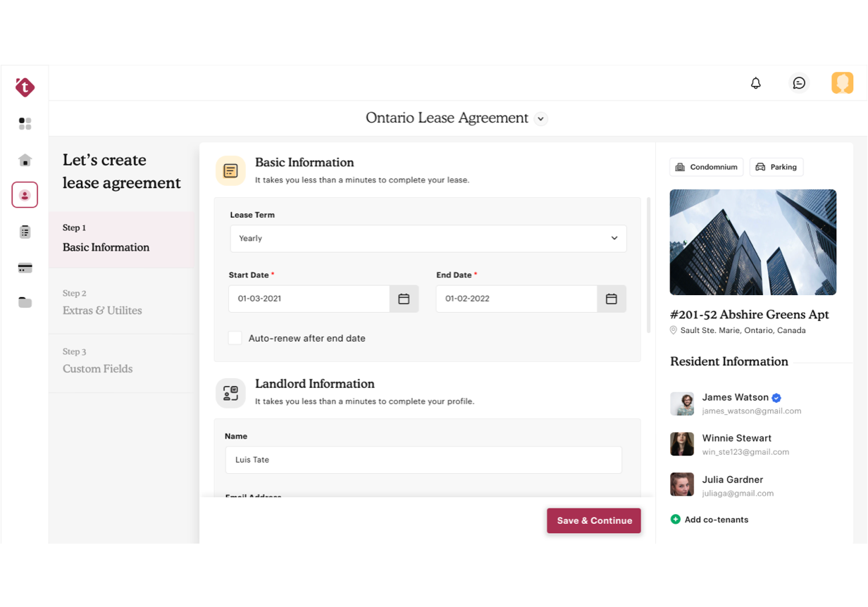Open the folder icon in sidebar
The image size is (868, 607).
[x=25, y=303]
